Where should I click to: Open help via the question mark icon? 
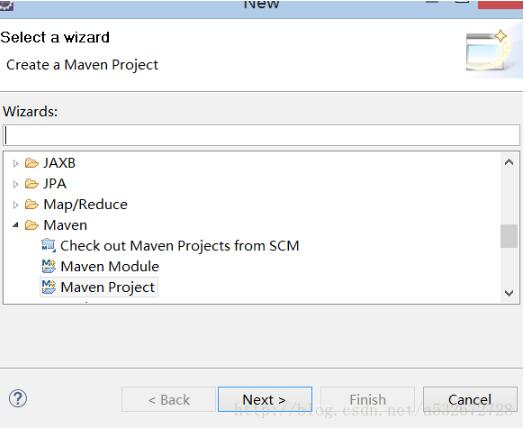pyautogui.click(x=18, y=398)
